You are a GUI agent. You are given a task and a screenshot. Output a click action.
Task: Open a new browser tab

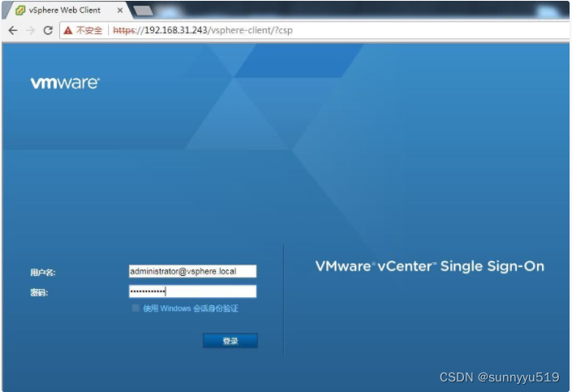pos(143,11)
